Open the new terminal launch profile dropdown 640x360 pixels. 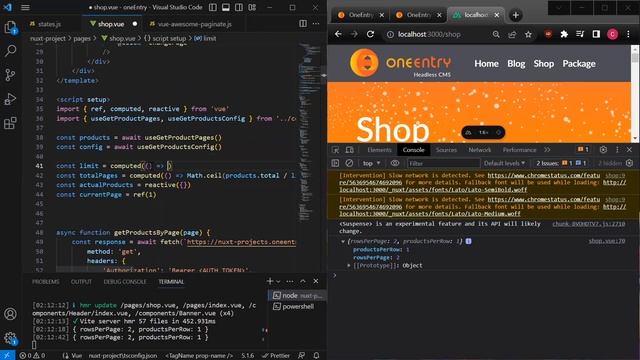click(x=278, y=281)
